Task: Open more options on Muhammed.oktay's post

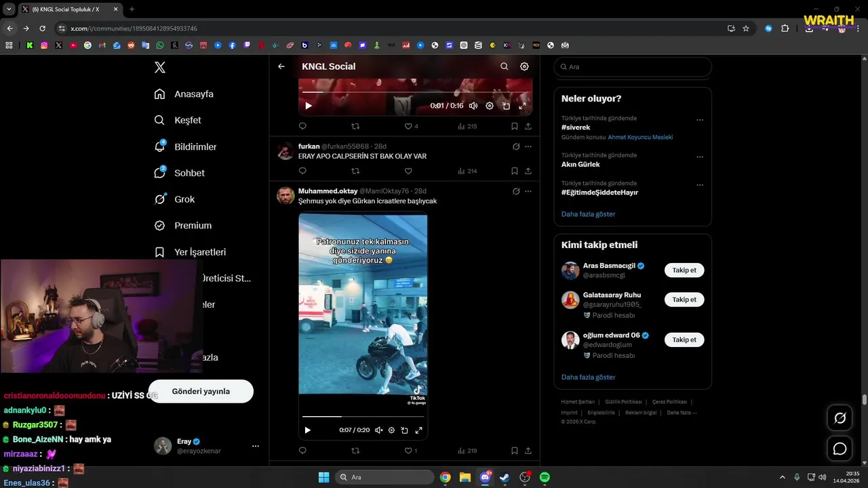Action: [x=528, y=191]
